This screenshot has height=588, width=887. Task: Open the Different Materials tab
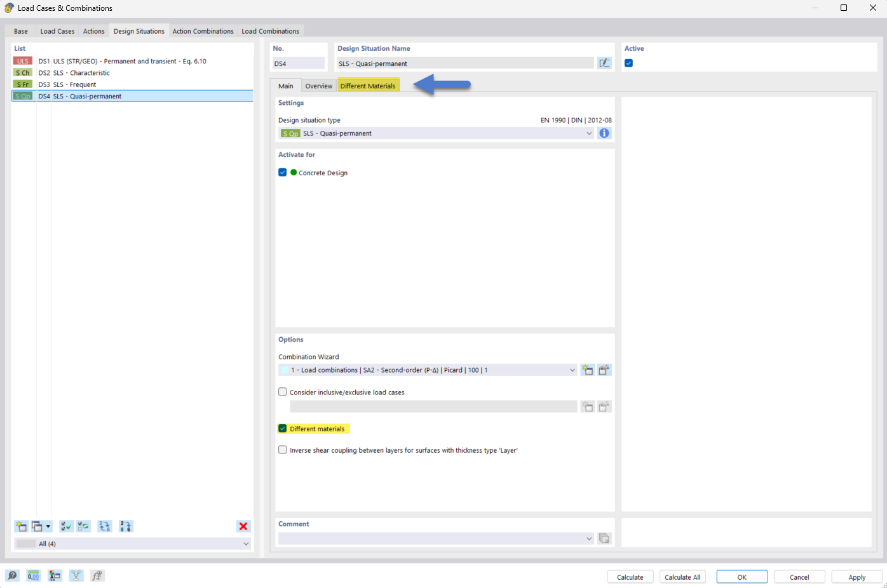pos(369,84)
